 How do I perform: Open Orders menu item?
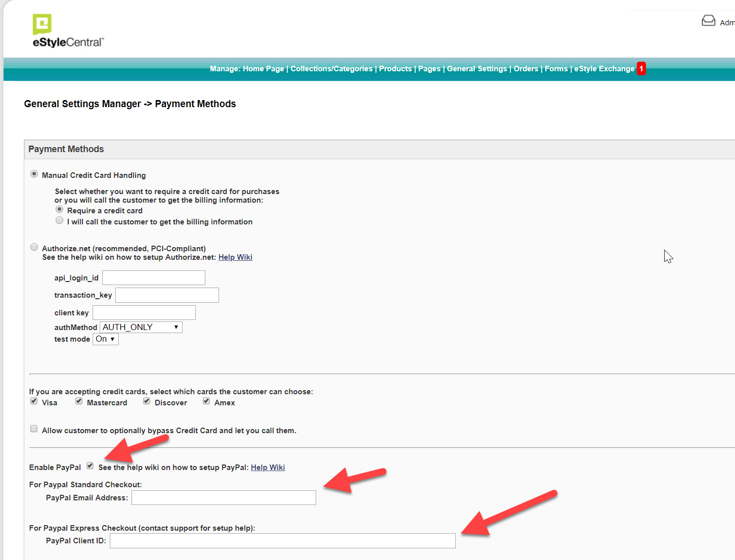[x=526, y=69]
